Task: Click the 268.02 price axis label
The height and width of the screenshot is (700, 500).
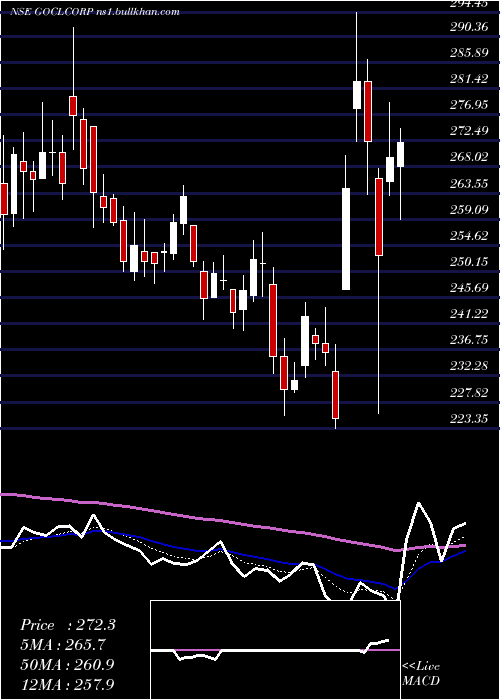Action: point(469,157)
